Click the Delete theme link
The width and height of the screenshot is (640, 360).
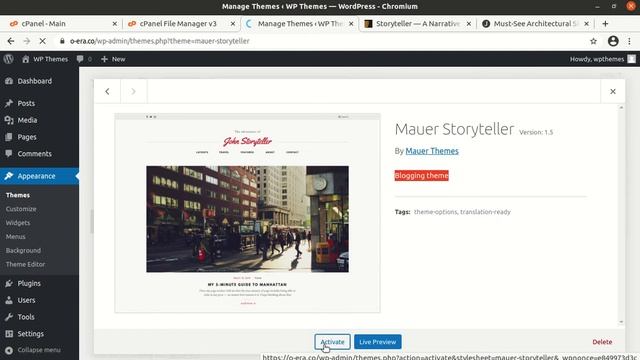(x=602, y=342)
